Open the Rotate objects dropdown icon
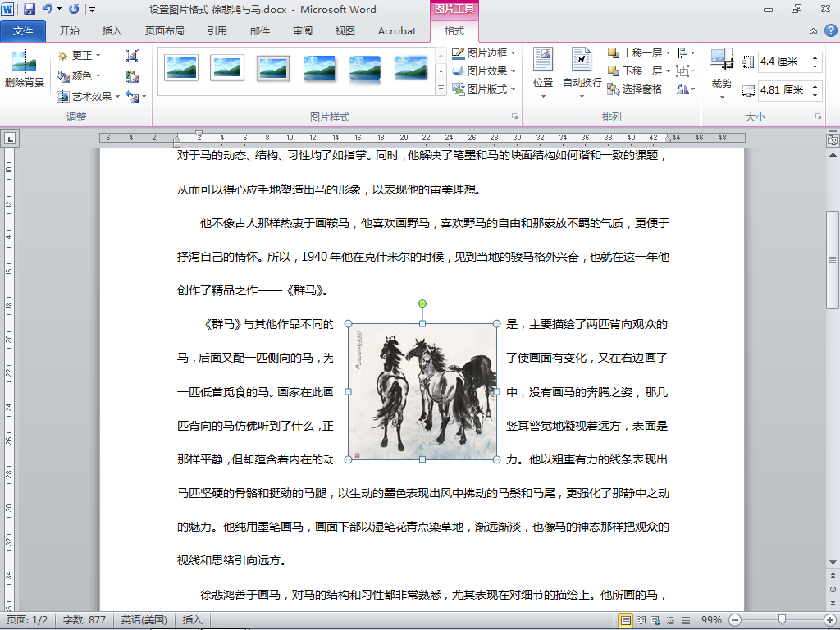Screen dimensions: 840x630 point(686,89)
